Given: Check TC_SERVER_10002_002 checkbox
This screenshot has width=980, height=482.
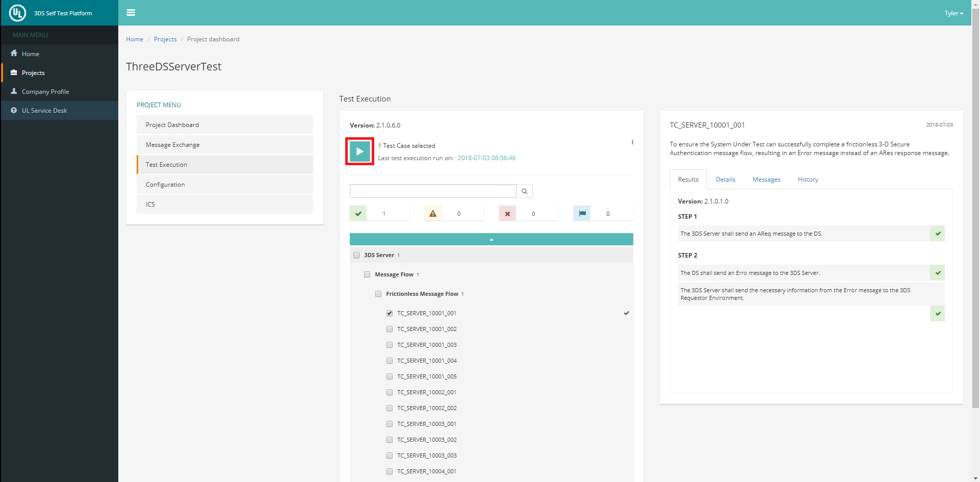Looking at the screenshot, I should [x=390, y=408].
